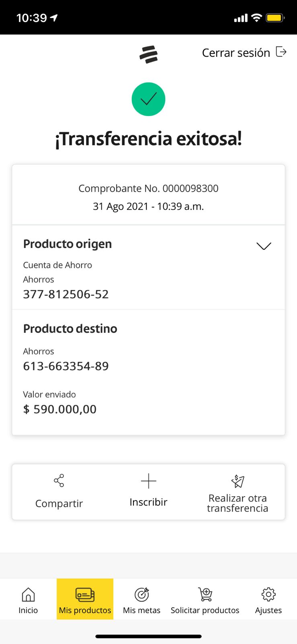Tap the home icon for Inicio
297x644 pixels.
(x=28, y=594)
